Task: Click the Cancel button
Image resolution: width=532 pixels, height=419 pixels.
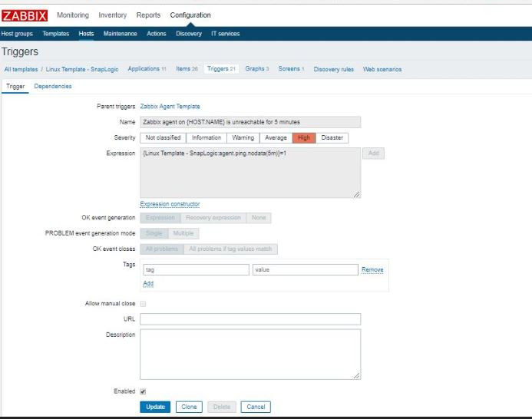Action: 256,407
